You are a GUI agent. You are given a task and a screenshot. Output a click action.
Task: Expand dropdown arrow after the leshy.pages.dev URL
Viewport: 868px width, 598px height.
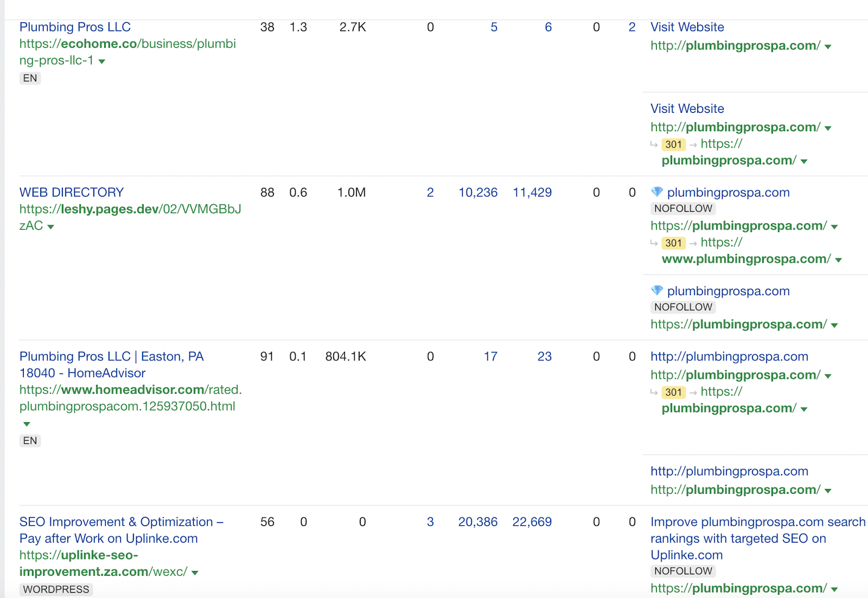pyautogui.click(x=51, y=227)
